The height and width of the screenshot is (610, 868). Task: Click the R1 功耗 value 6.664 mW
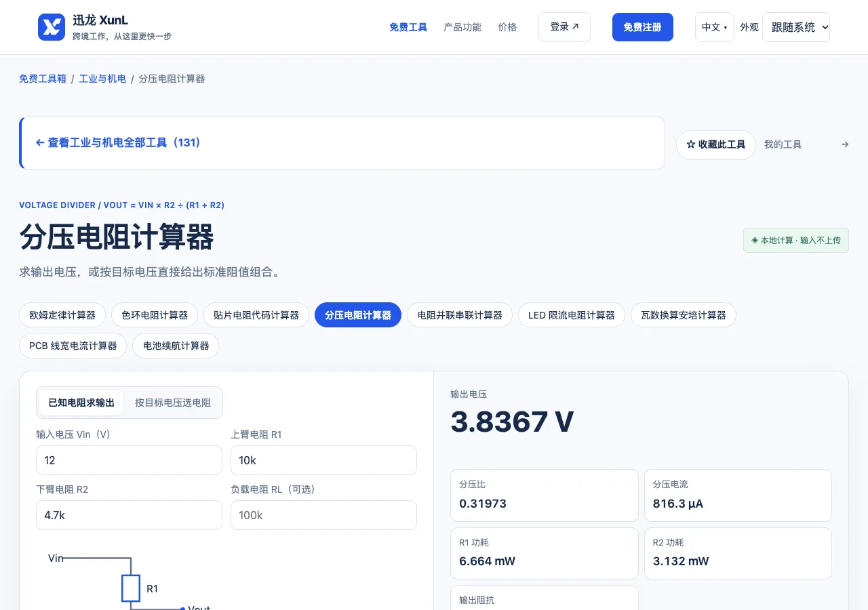tap(487, 561)
